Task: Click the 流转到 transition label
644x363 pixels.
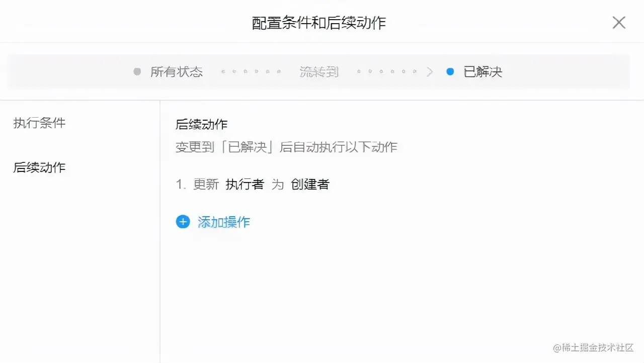Action: 319,72
